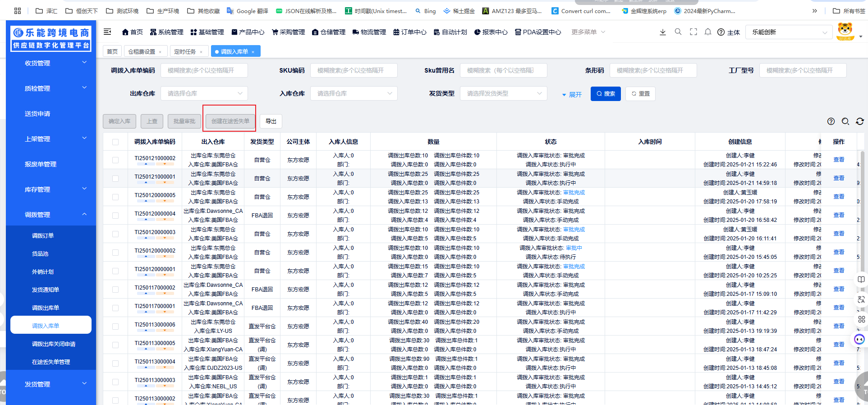Image resolution: width=868 pixels, height=405 pixels.
Task: Open the header search magnifier icon
Action: pos(678,32)
